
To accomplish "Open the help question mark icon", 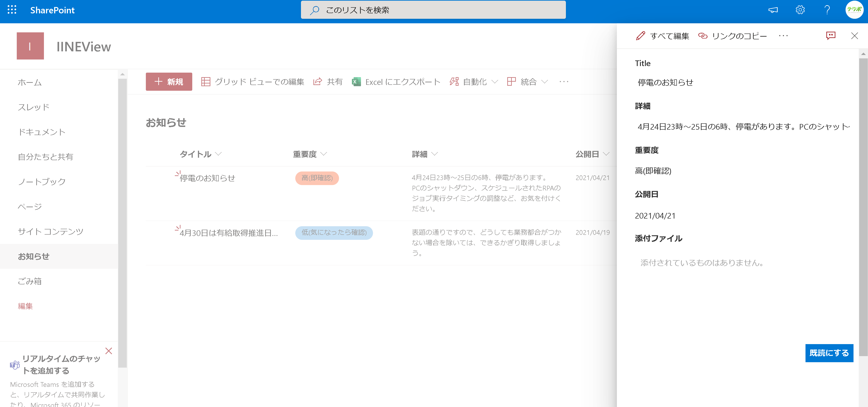I will tap(827, 10).
